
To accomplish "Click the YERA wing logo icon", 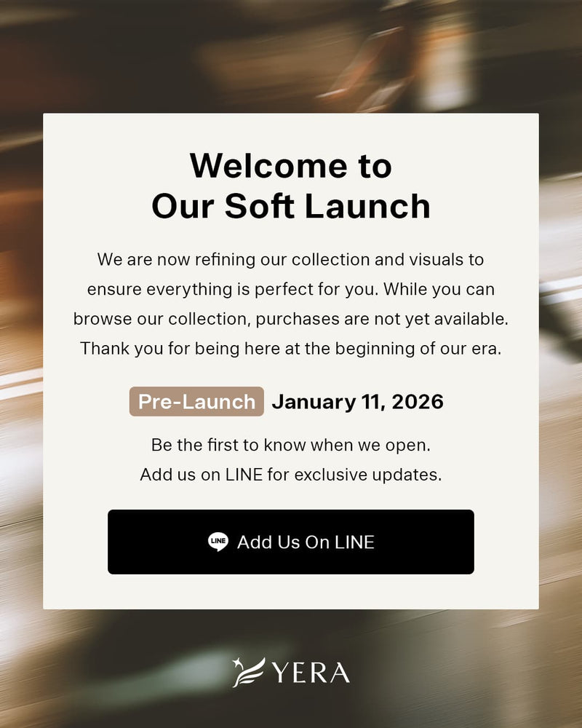I will 248,672.
